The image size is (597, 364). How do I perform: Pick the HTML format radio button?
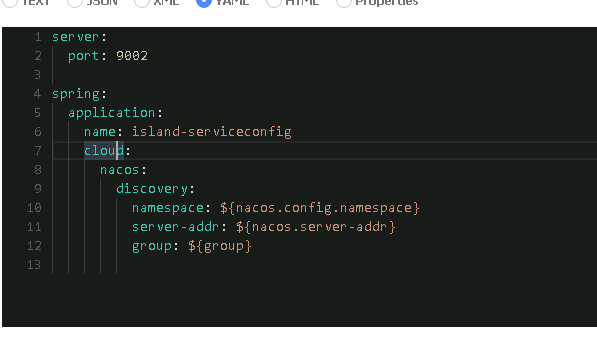point(274,2)
